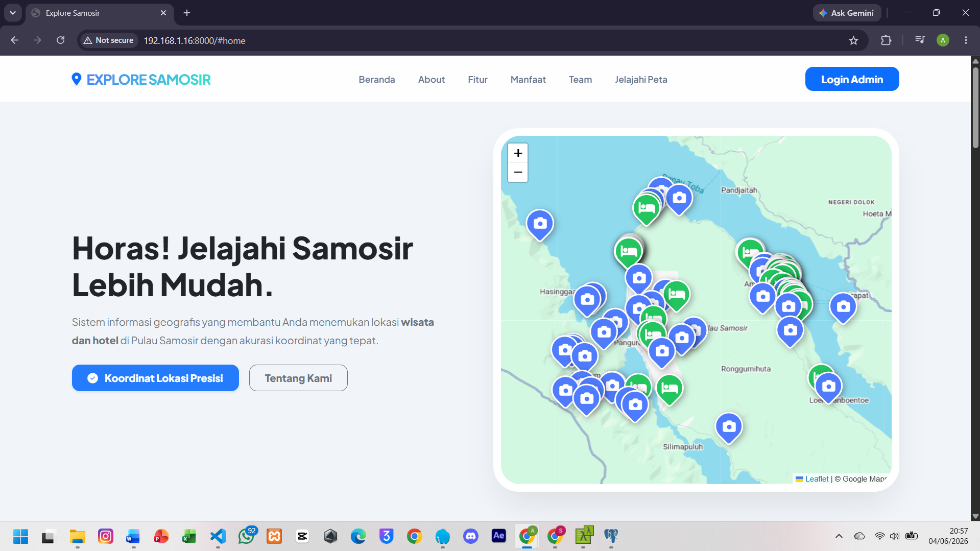
Task: Click the Ask Gemini button
Action: pyautogui.click(x=846, y=13)
